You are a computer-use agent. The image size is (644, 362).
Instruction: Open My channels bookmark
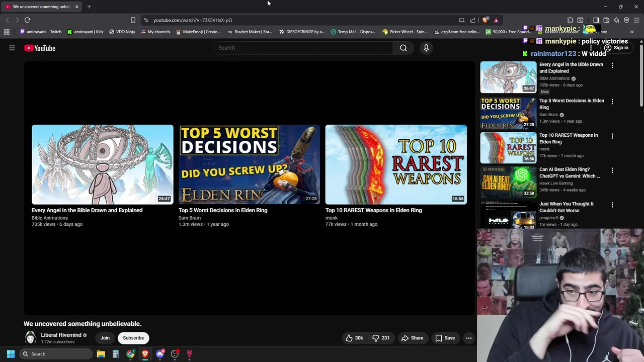(x=155, y=32)
